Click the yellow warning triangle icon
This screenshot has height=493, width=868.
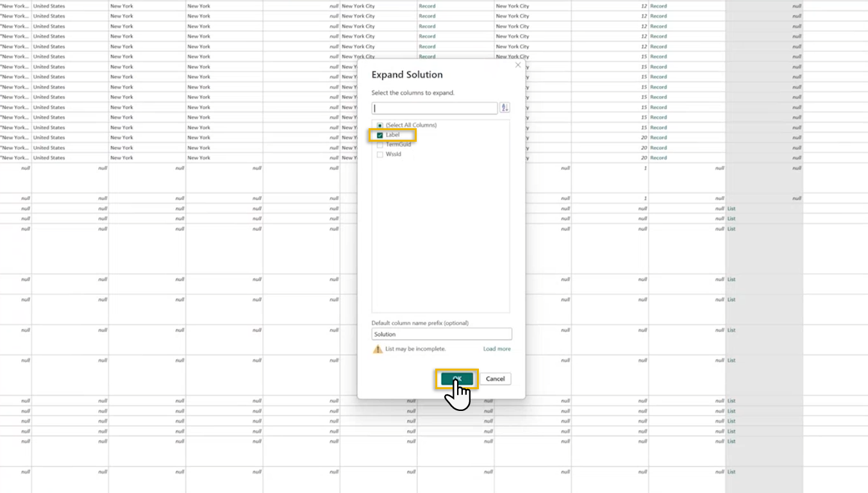[378, 349]
